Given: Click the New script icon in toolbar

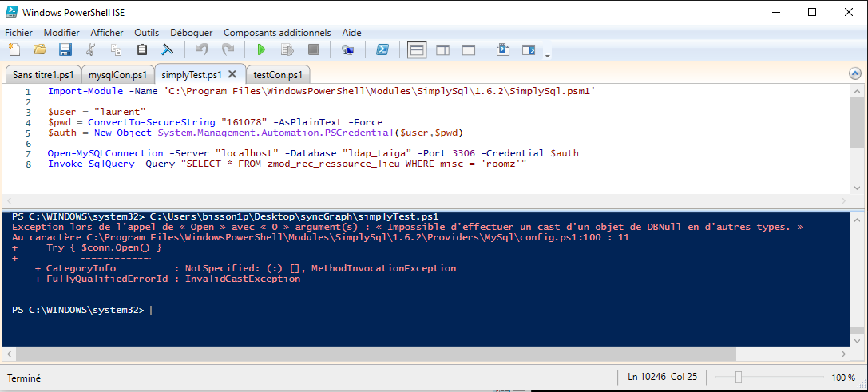Looking at the screenshot, I should pos(14,50).
